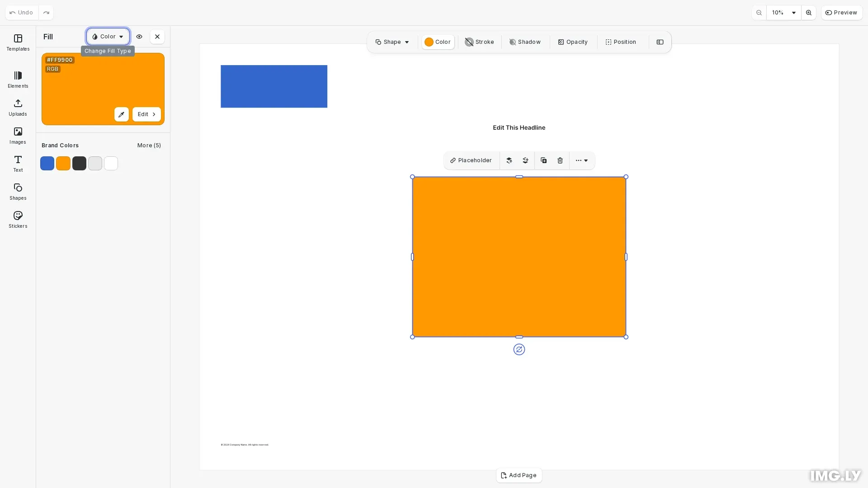Select the blue brand color swatch
868x488 pixels.
click(47, 163)
